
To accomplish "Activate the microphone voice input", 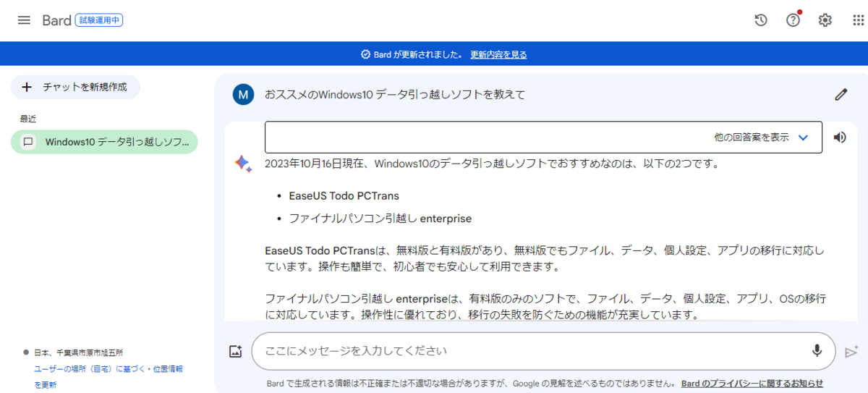I will click(x=817, y=351).
